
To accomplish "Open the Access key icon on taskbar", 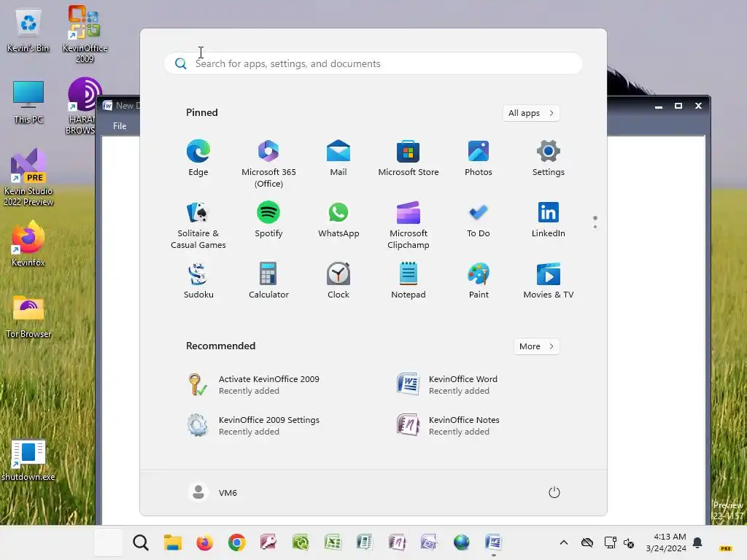I will 268,542.
